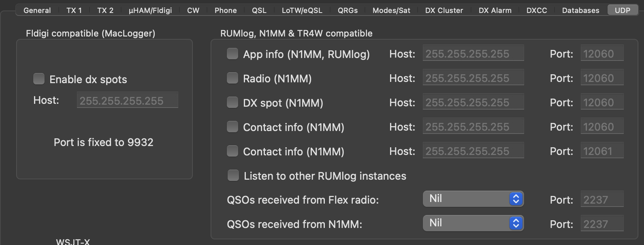
Task: Toggle the Radio (N1MM) checkbox
Action: [232, 78]
